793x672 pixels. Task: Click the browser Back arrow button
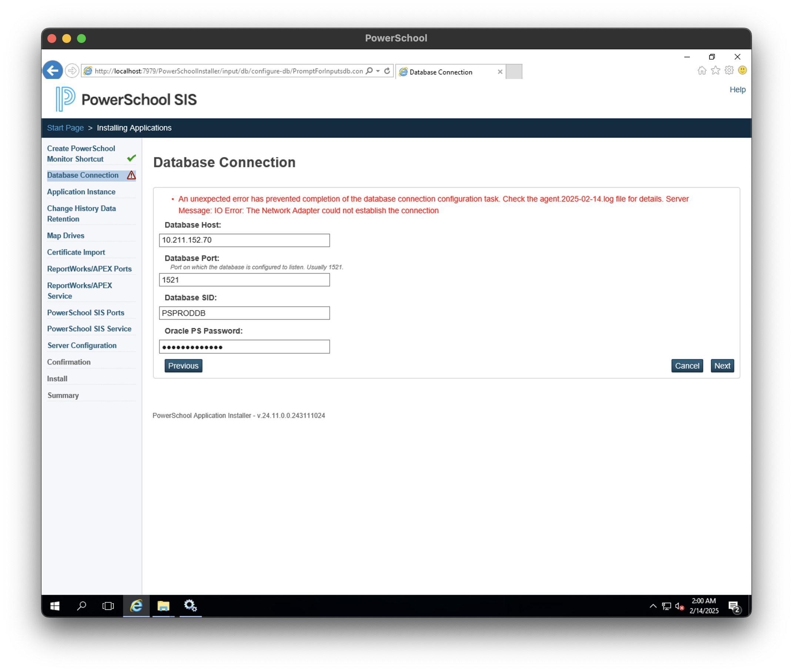(x=53, y=70)
